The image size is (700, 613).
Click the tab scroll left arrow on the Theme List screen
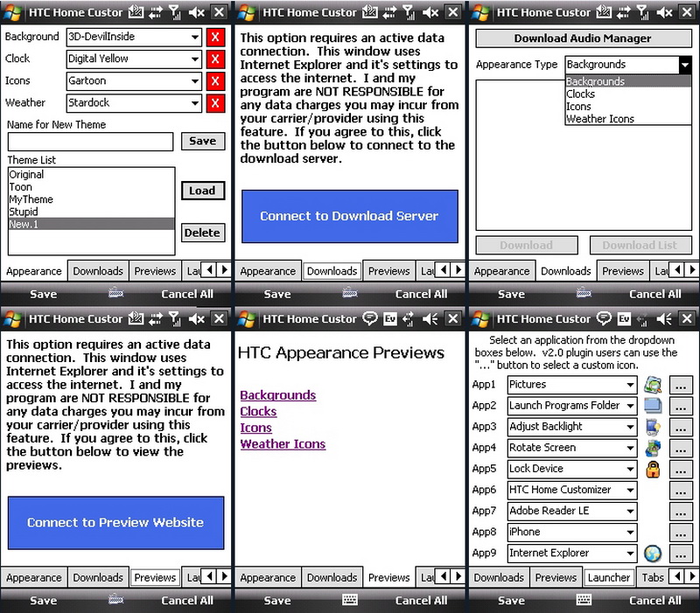[x=210, y=269]
